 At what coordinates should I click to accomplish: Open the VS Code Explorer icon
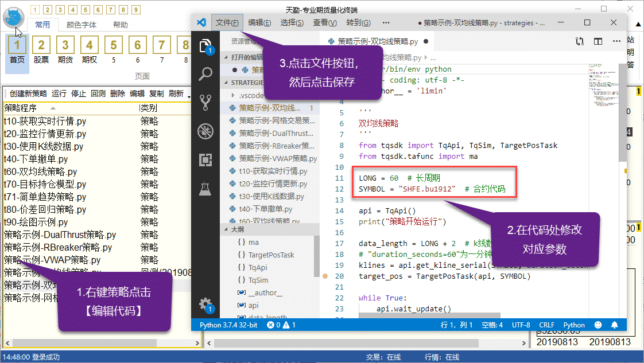pos(205,46)
